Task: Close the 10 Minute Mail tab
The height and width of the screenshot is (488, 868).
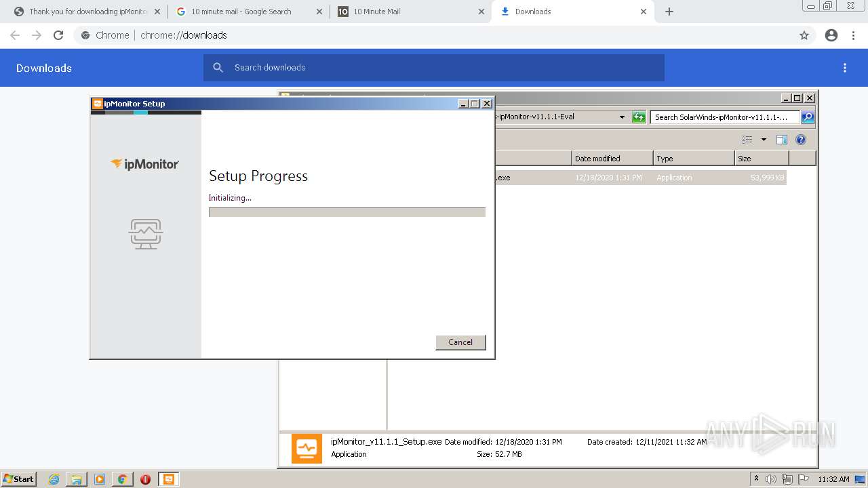Action: point(481,12)
